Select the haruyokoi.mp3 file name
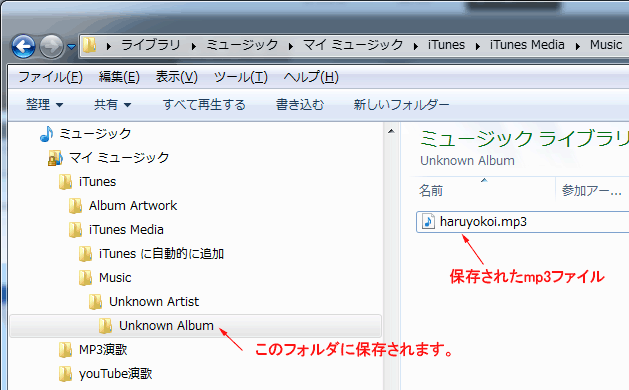This screenshot has height=390, width=629. click(x=483, y=222)
